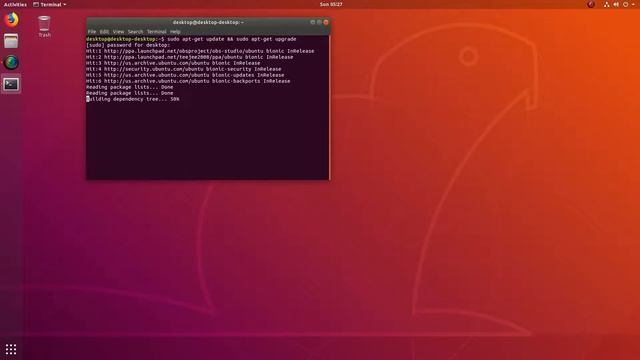The width and height of the screenshot is (640, 360).
Task: Expand the system menu arrow
Action: pyautogui.click(x=633, y=4)
